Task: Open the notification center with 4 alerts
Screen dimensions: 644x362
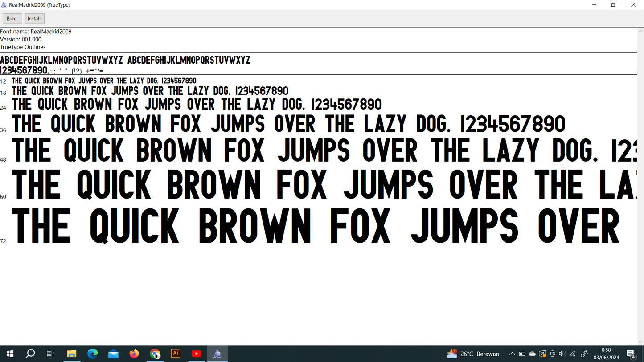Action: 632,354
